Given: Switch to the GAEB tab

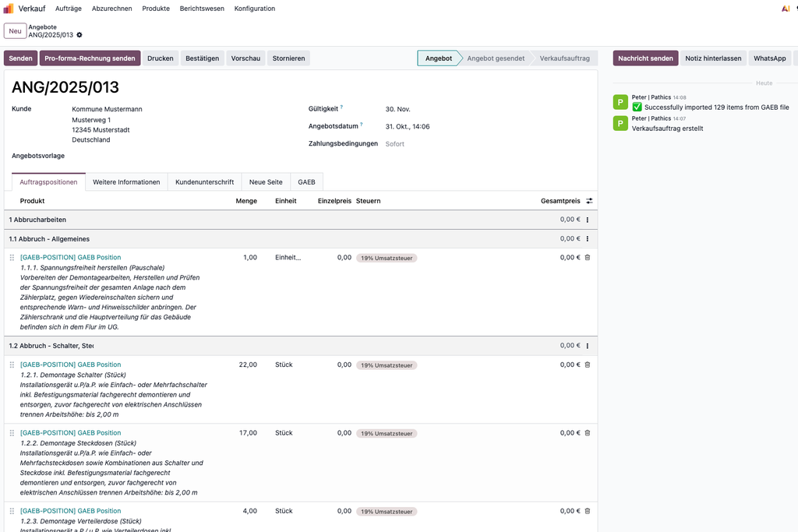Looking at the screenshot, I should [306, 182].
